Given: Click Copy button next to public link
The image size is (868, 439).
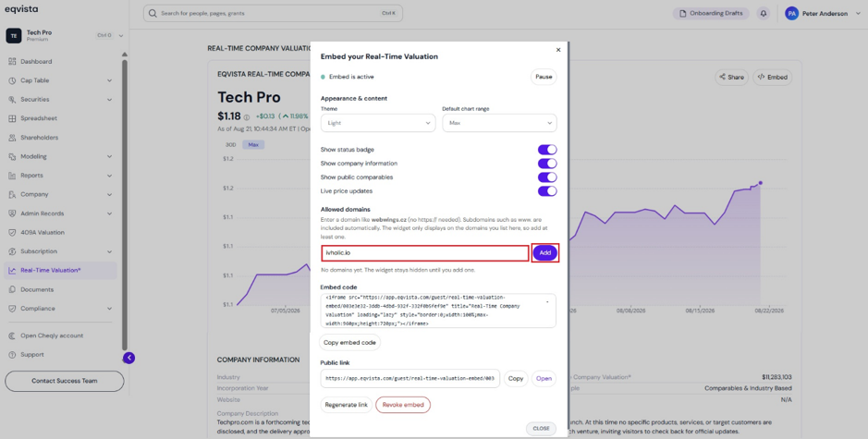Looking at the screenshot, I should click(516, 379).
